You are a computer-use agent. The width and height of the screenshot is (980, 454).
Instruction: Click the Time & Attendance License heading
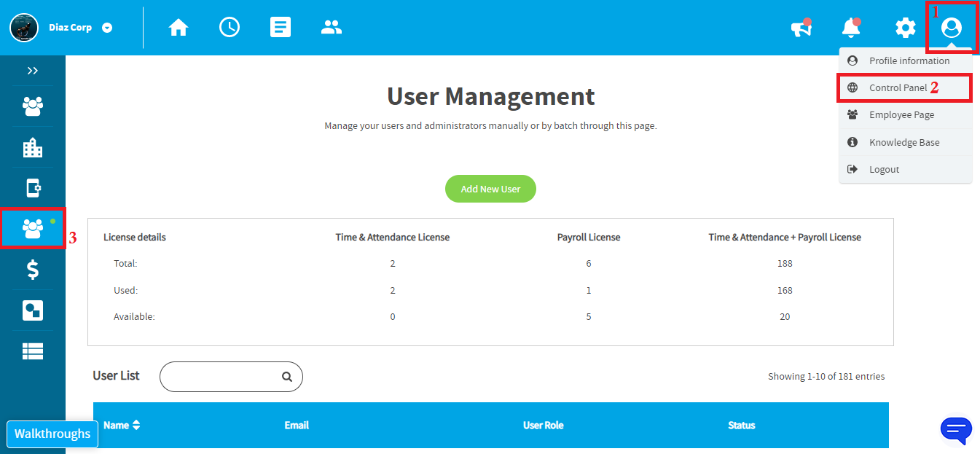coord(393,238)
